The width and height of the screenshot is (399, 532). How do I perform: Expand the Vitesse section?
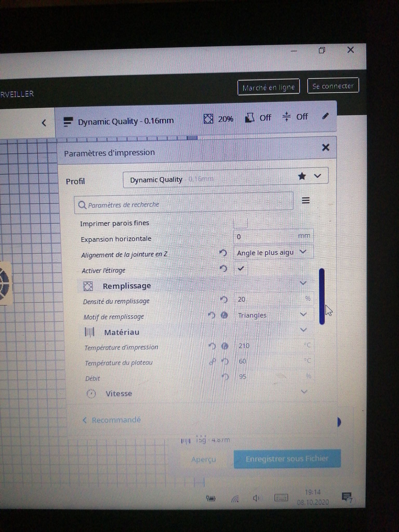[304, 391]
